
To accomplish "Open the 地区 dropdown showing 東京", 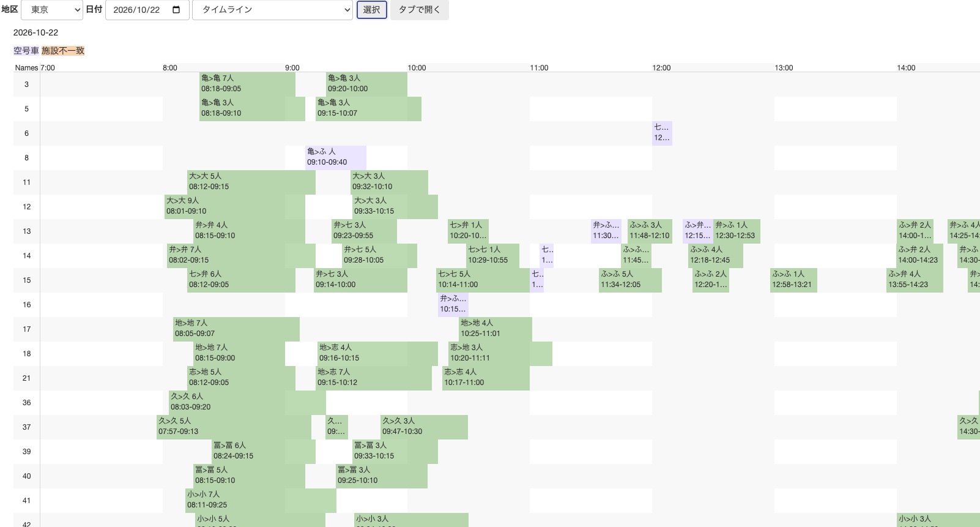I will click(x=52, y=10).
